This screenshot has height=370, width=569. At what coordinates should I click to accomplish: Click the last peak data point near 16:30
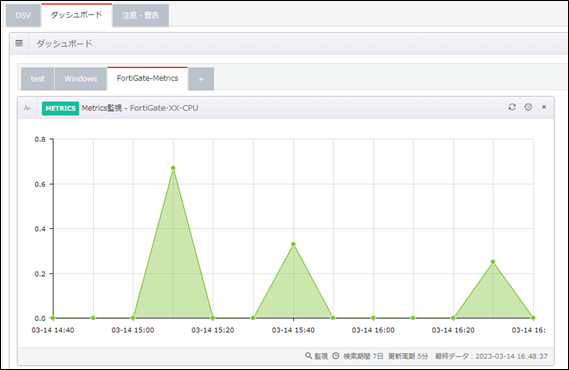[493, 262]
